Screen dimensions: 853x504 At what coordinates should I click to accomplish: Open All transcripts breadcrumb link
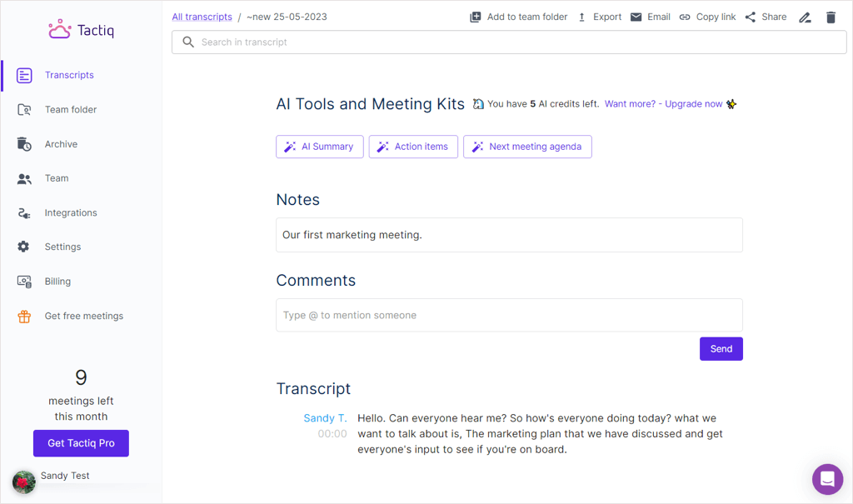202,16
